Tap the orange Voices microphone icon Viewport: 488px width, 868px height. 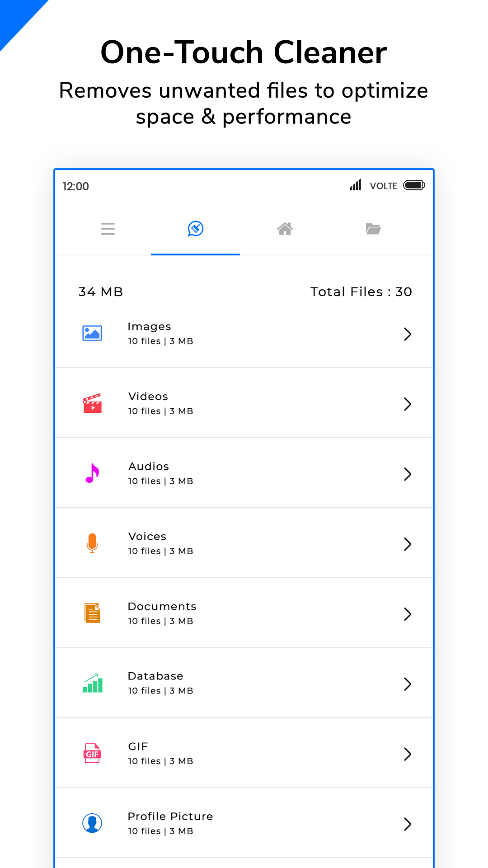[92, 543]
